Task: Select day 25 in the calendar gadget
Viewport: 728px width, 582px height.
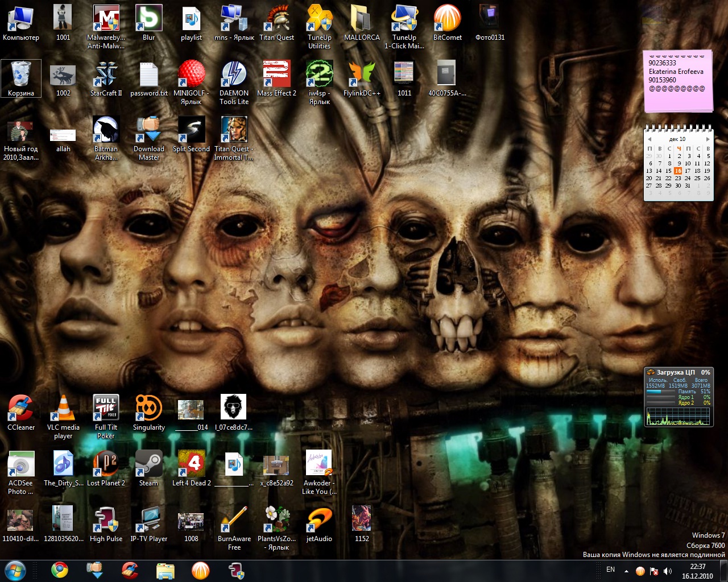Action: point(697,178)
